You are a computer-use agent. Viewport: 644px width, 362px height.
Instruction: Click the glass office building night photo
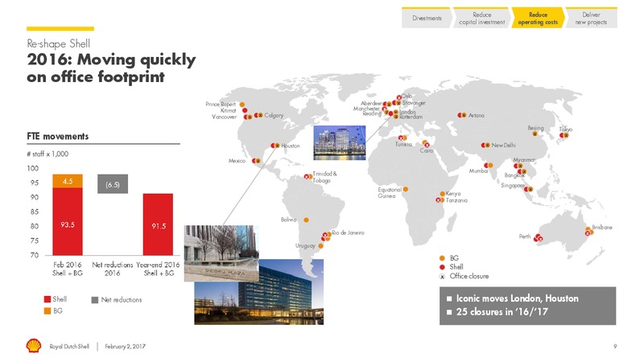pos(258,292)
